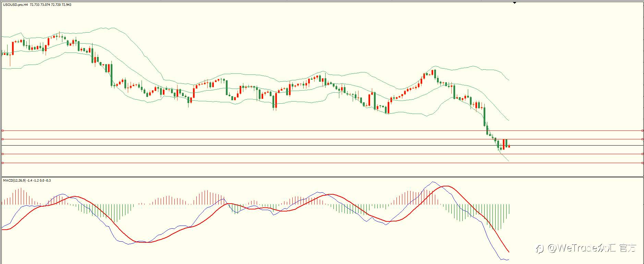The width and height of the screenshot is (644, 264).
Task: Click the last red candlestick on the chart
Action: (x=509, y=146)
